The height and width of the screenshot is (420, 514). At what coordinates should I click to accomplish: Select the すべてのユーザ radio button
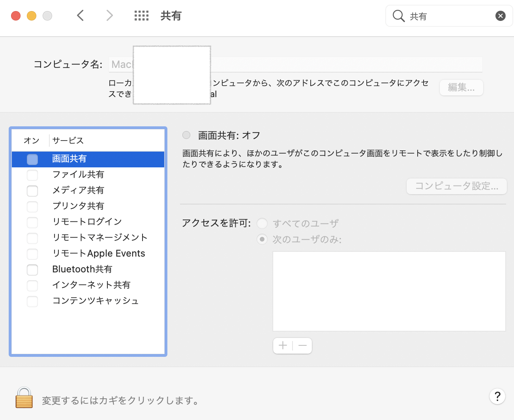click(262, 223)
